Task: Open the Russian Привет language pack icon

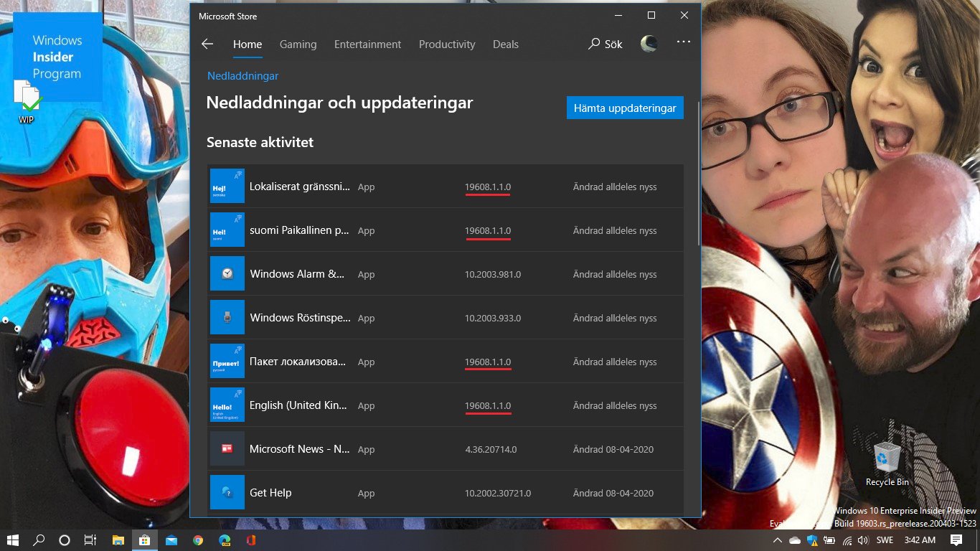Action: coord(227,362)
